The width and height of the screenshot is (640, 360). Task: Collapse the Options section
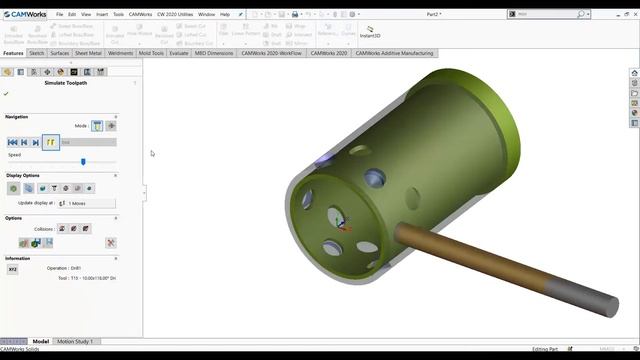coord(116,218)
